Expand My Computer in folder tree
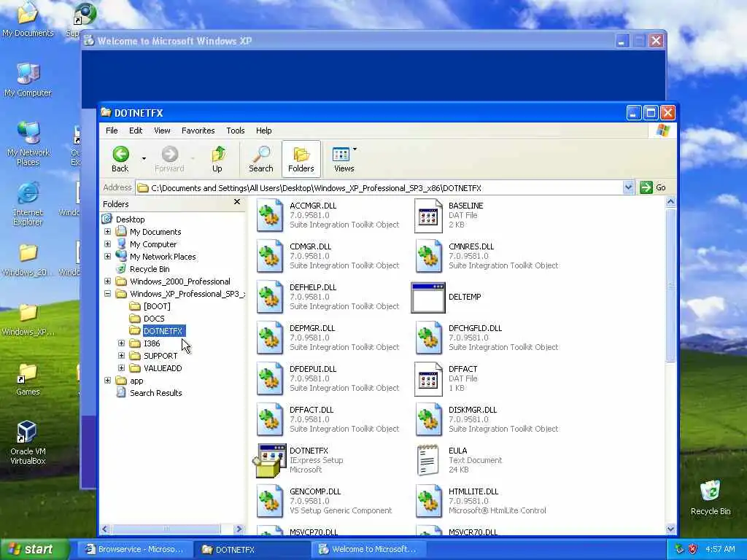Image resolution: width=747 pixels, height=560 pixels. [x=108, y=244]
